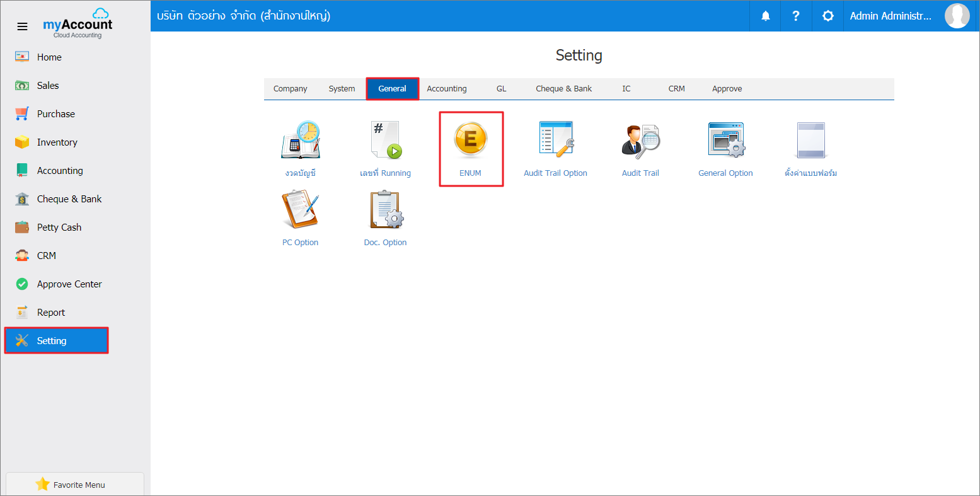The image size is (980, 496).
Task: Click the Purchase label in sidebar
Action: pyautogui.click(x=56, y=114)
